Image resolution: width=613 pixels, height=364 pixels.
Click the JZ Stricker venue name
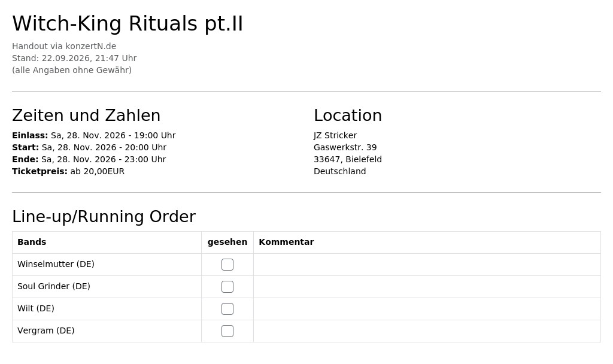335,135
